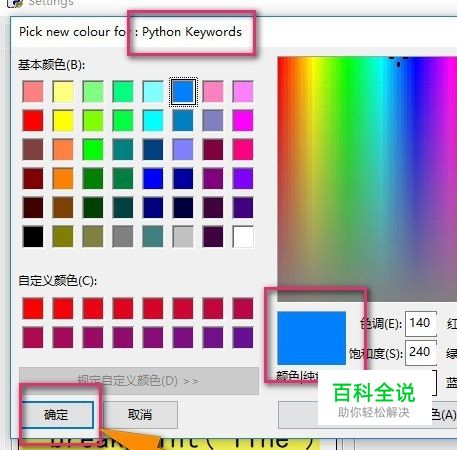
Task: Select the mint green swatch in top row
Action: click(x=123, y=91)
